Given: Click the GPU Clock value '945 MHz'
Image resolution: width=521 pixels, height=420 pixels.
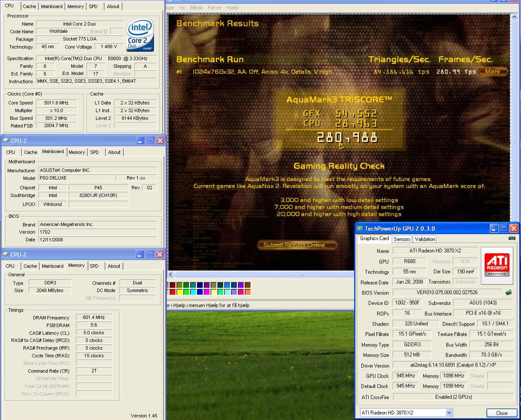Looking at the screenshot, I should (x=406, y=376).
